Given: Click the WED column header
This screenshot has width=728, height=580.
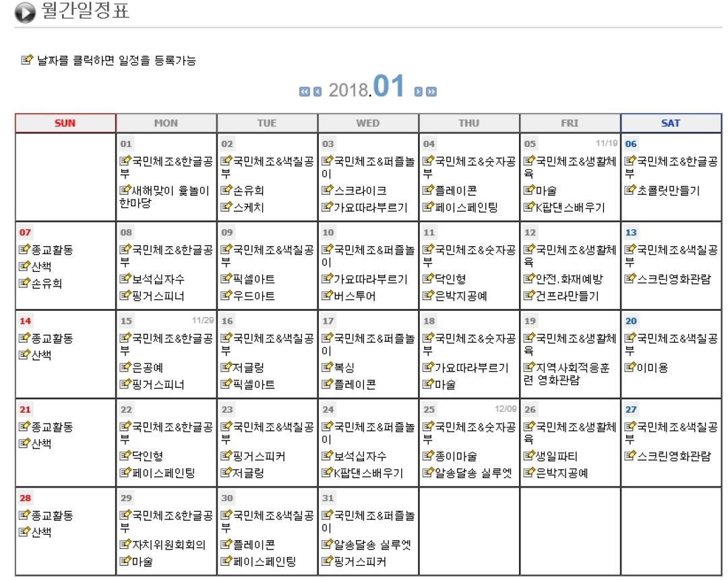Looking at the screenshot, I should (368, 123).
